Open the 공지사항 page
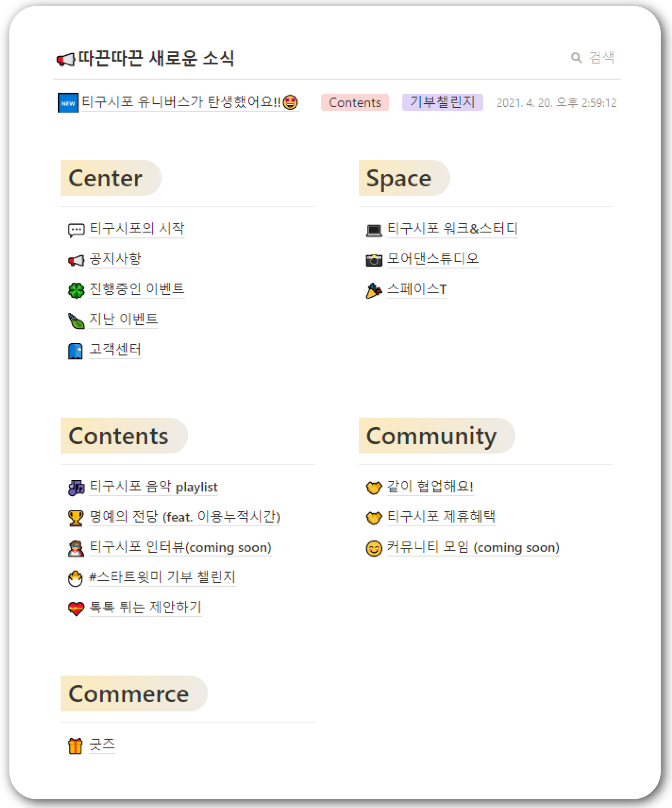Image resolution: width=672 pixels, height=808 pixels. pos(115,258)
